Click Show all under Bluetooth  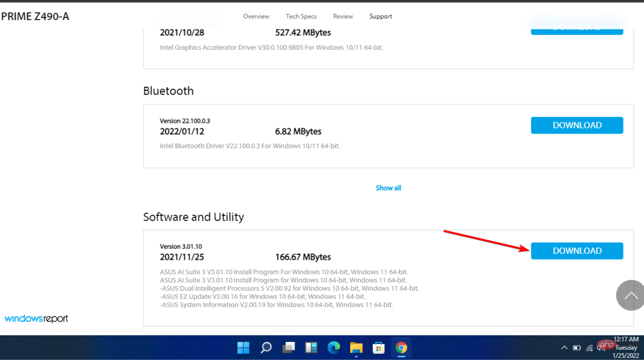[388, 188]
